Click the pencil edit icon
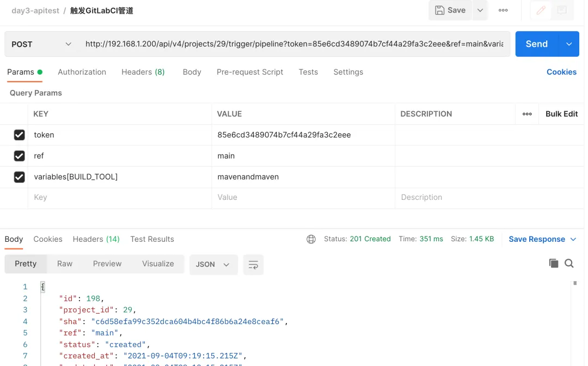 pos(541,10)
